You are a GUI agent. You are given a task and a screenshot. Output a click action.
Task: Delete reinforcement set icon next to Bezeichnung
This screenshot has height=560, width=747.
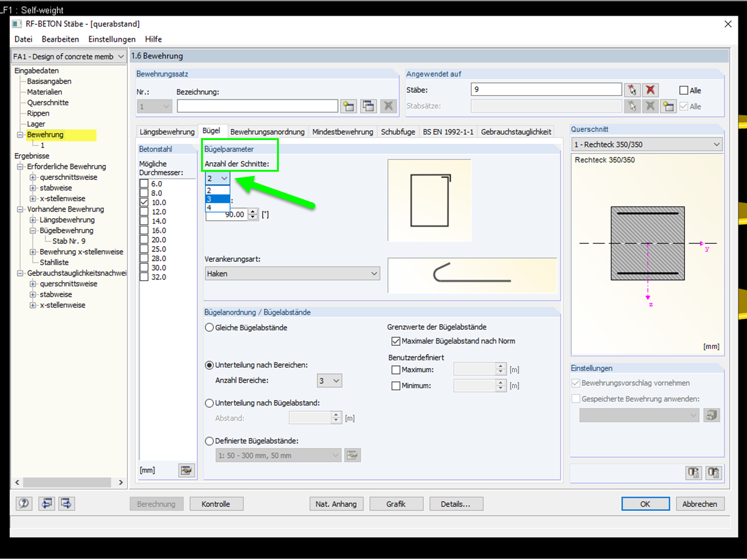tap(388, 106)
